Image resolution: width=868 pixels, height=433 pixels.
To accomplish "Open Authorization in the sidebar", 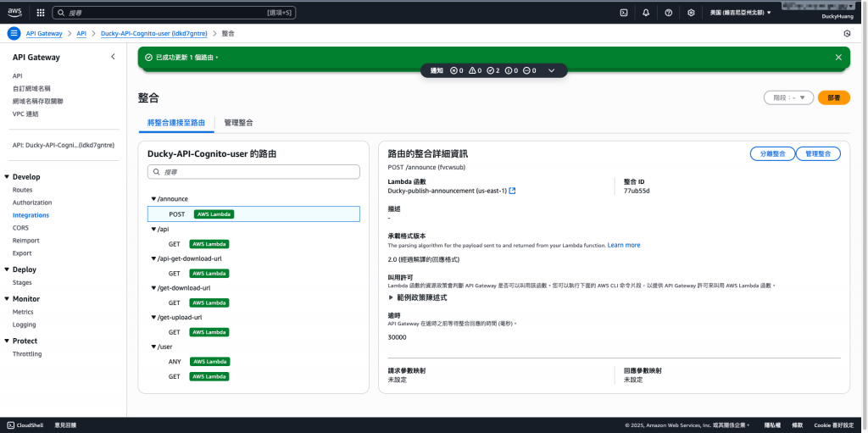I will [x=32, y=203].
